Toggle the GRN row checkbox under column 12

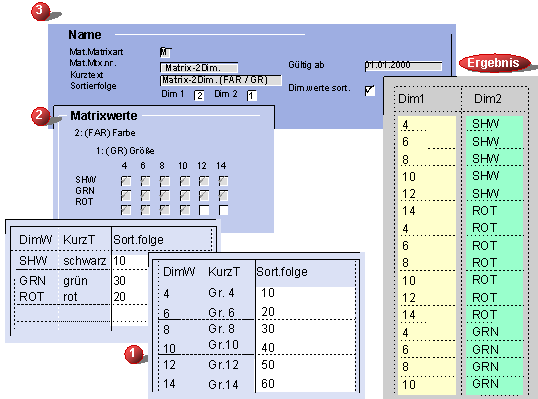(204, 196)
